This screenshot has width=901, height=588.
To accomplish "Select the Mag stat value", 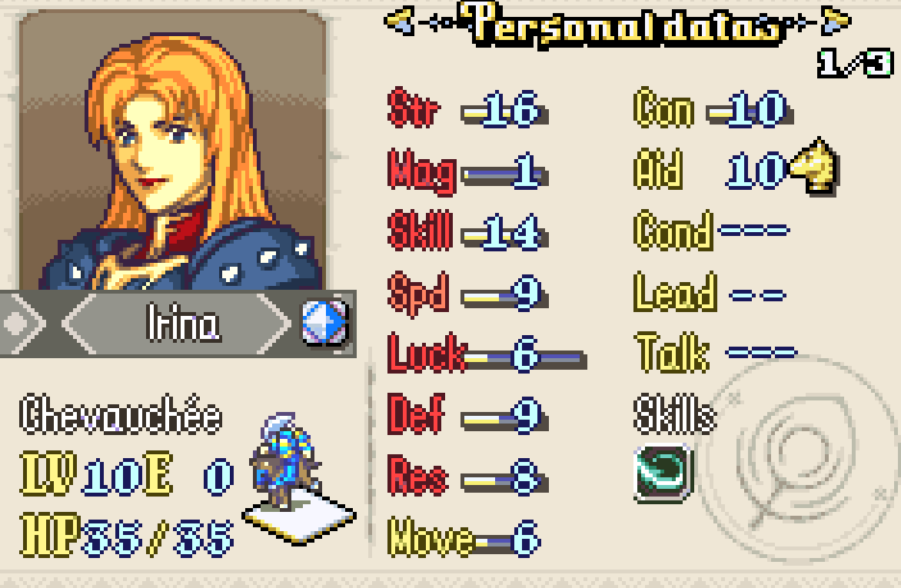I will click(x=527, y=170).
